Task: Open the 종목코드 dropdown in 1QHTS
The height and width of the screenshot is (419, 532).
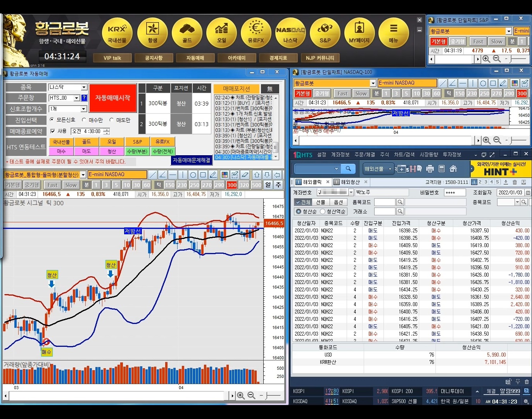Action: (517, 202)
